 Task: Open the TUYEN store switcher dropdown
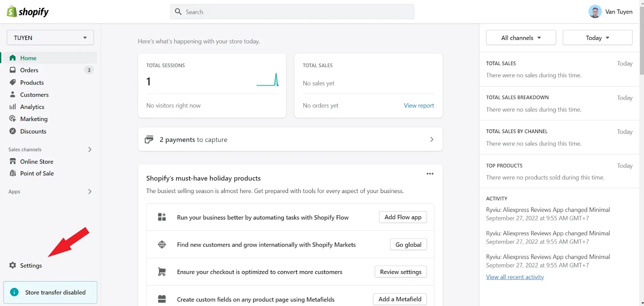coord(50,38)
